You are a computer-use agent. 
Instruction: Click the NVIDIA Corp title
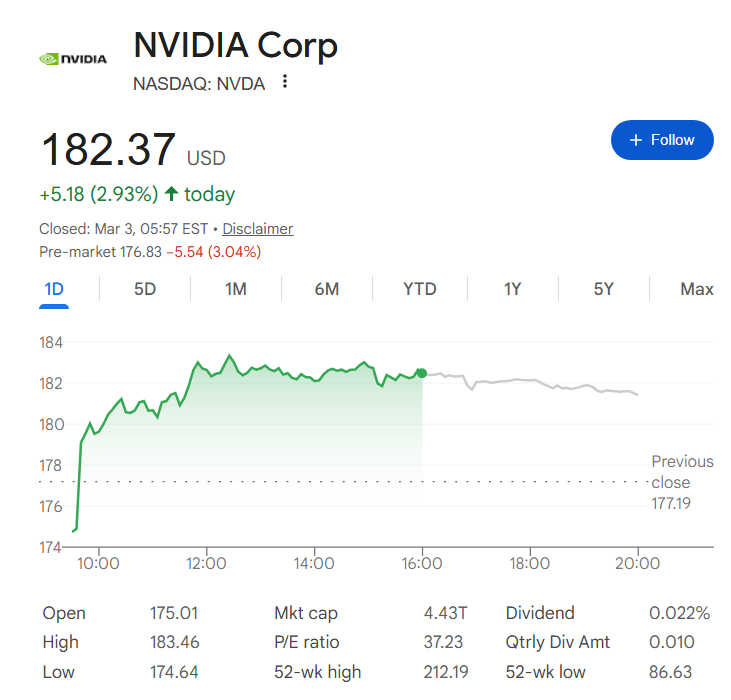pos(236,45)
